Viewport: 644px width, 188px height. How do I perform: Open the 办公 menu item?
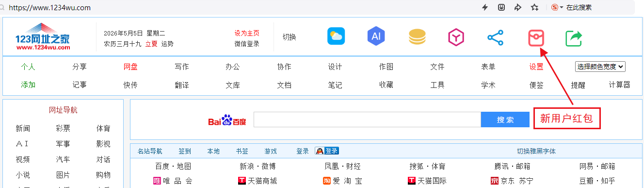(233, 67)
